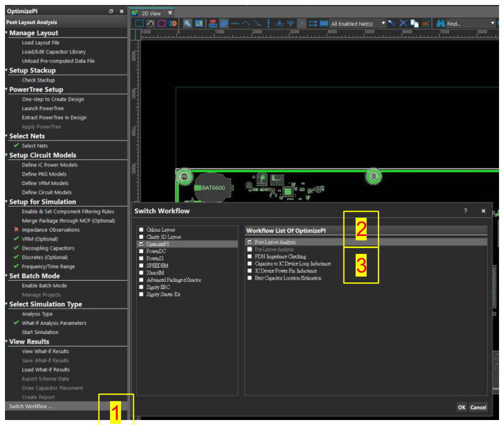
Task: Open Load/Edit Capacitor Library
Action: [54, 52]
